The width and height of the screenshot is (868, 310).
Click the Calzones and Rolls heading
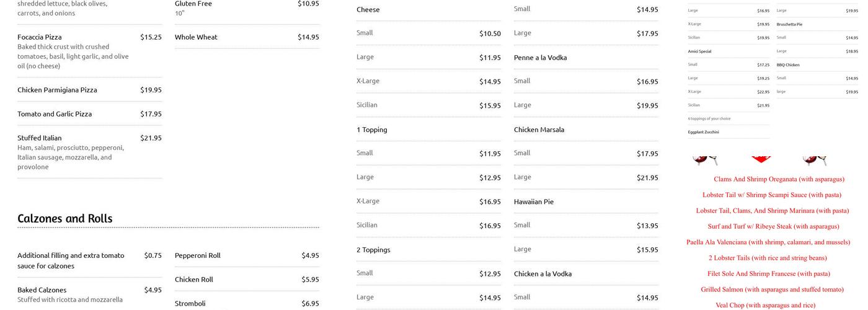point(65,218)
